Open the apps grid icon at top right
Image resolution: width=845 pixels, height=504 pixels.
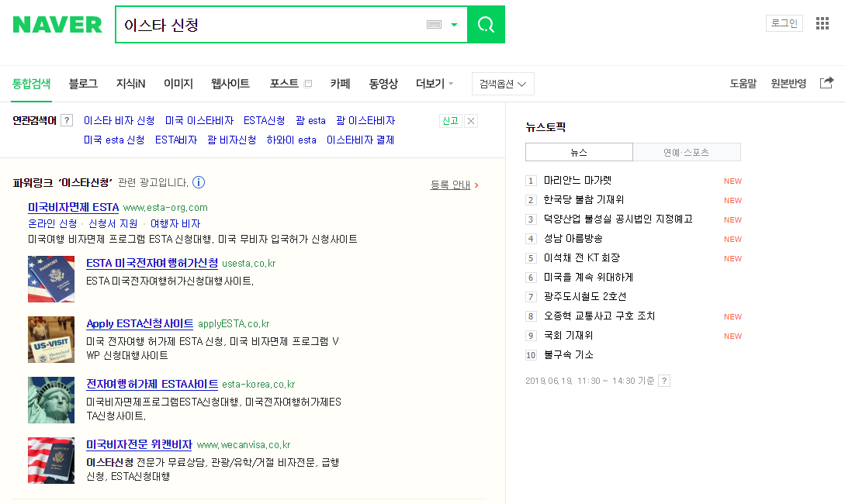click(x=822, y=23)
